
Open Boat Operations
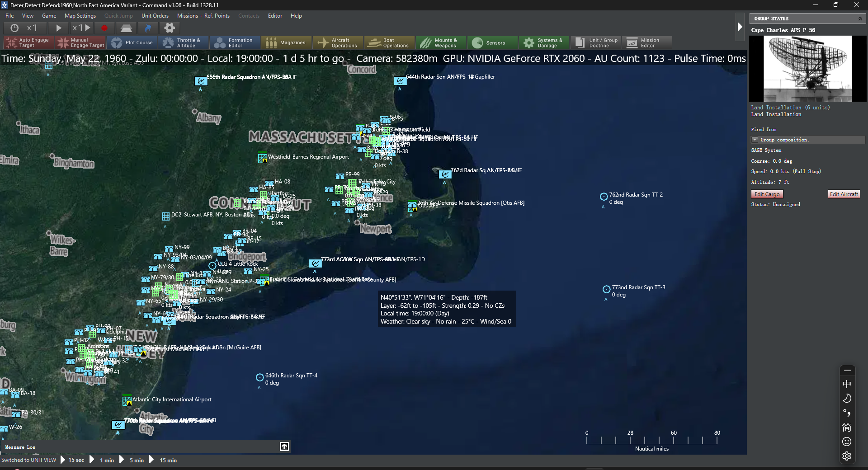click(389, 43)
